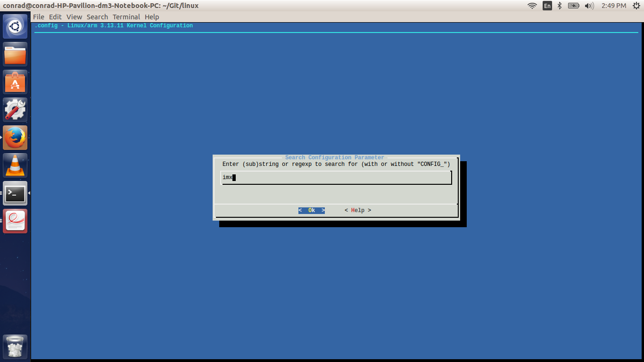Open the Search menu

97,16
